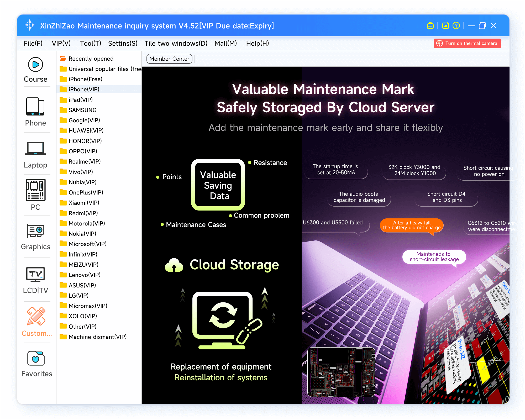Viewport: 525px width, 420px height.
Task: Click the circuit board thumbnail preview
Action: click(341, 372)
